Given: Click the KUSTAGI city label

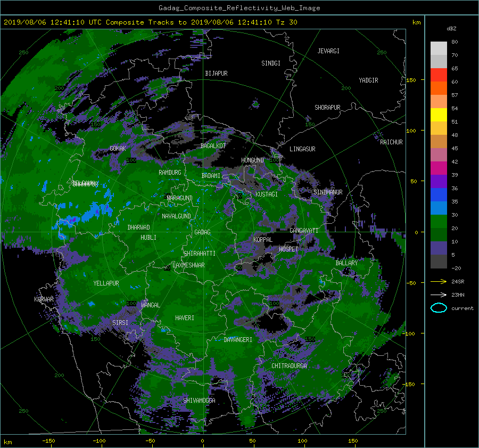Looking at the screenshot, I should tap(267, 194).
